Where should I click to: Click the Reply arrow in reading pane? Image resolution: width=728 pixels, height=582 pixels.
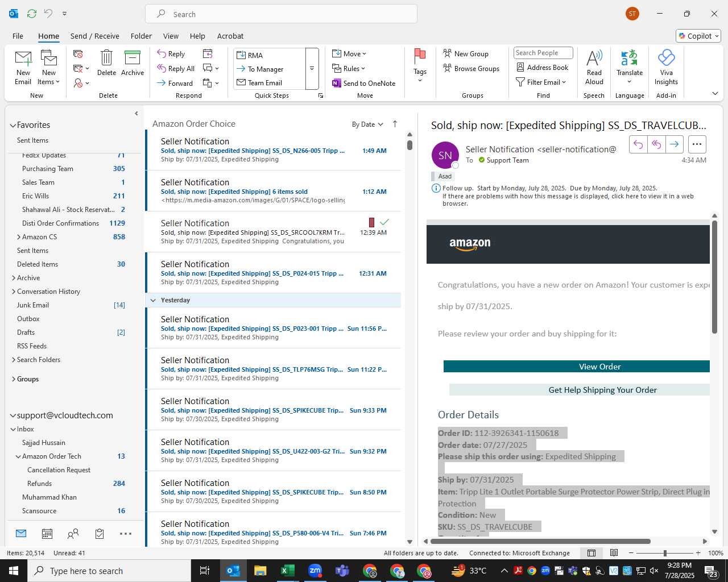click(x=638, y=144)
